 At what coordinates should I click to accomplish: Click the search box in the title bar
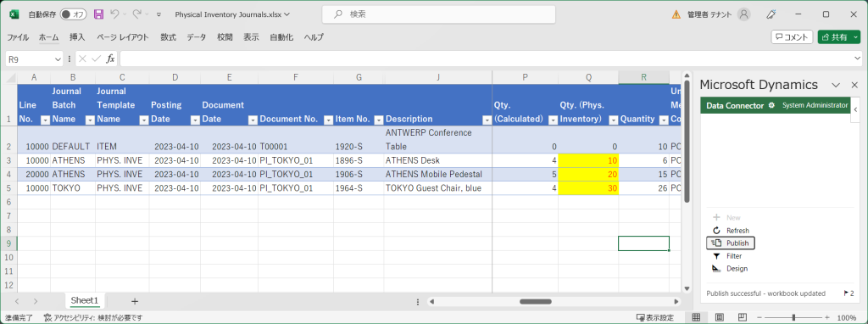[x=439, y=14]
